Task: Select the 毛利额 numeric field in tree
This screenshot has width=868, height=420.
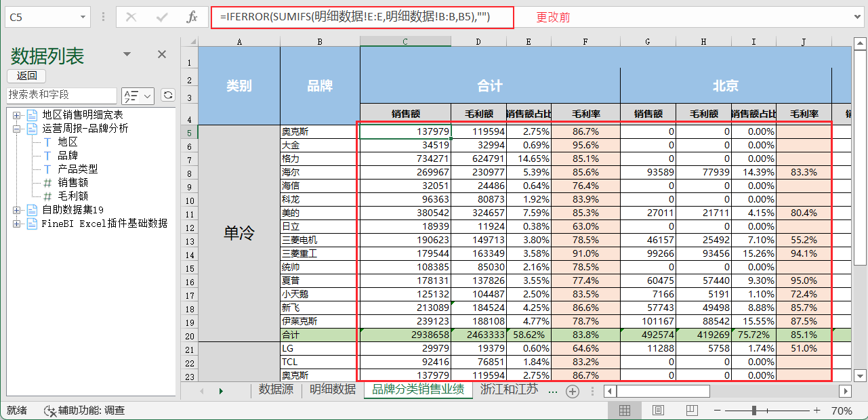Action: [73, 196]
